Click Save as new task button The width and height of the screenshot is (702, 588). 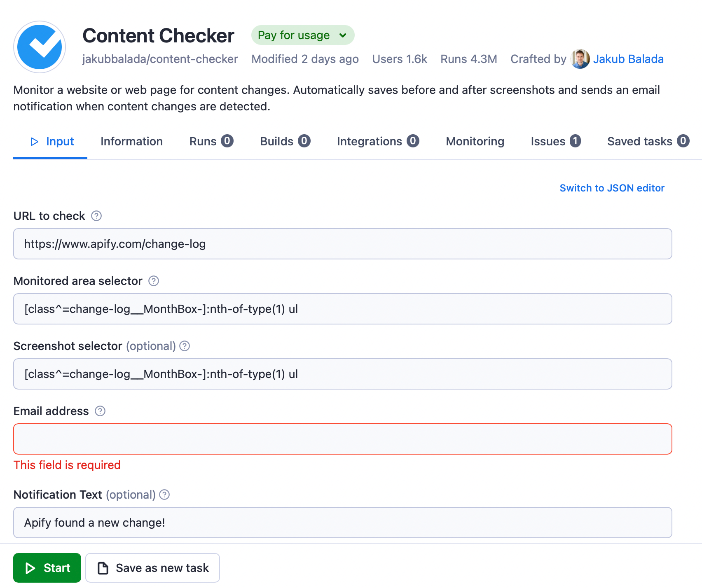click(x=152, y=568)
